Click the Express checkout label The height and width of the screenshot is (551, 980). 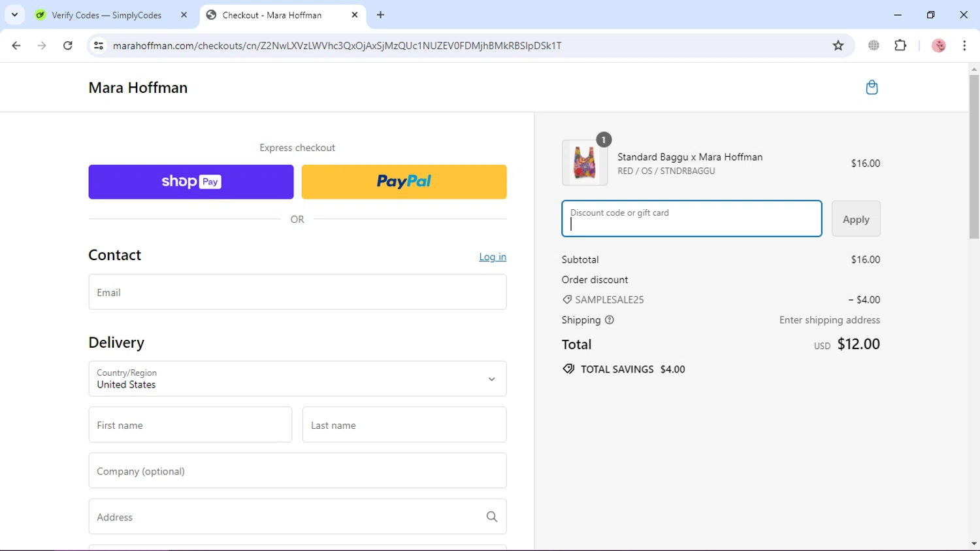pyautogui.click(x=297, y=148)
